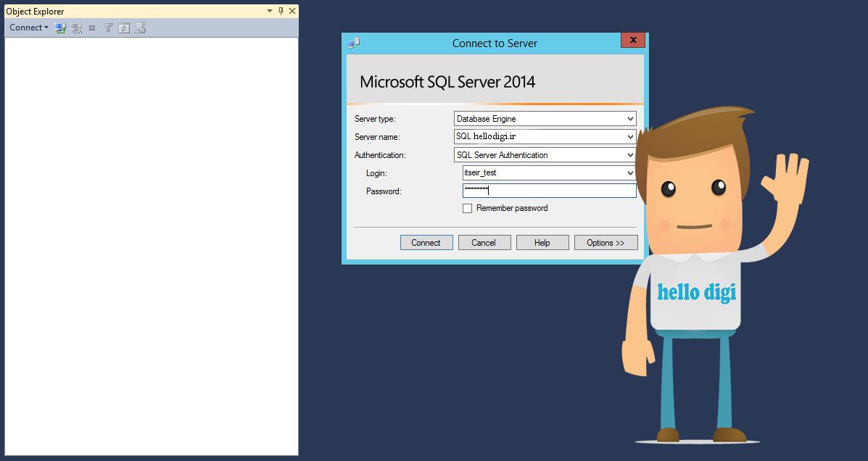868x461 pixels.
Task: Click the Filter funnel icon
Action: coord(108,28)
